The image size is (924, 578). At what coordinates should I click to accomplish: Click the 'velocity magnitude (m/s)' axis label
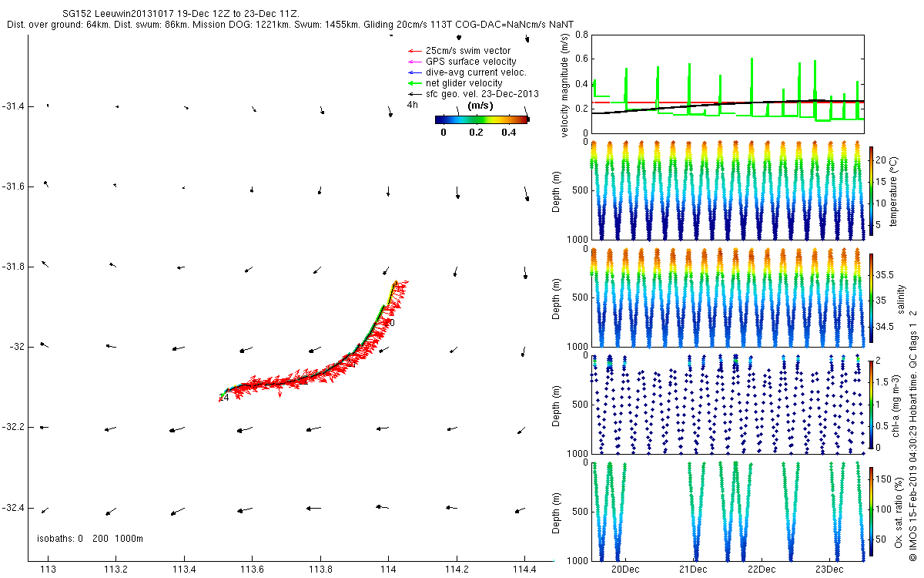564,84
